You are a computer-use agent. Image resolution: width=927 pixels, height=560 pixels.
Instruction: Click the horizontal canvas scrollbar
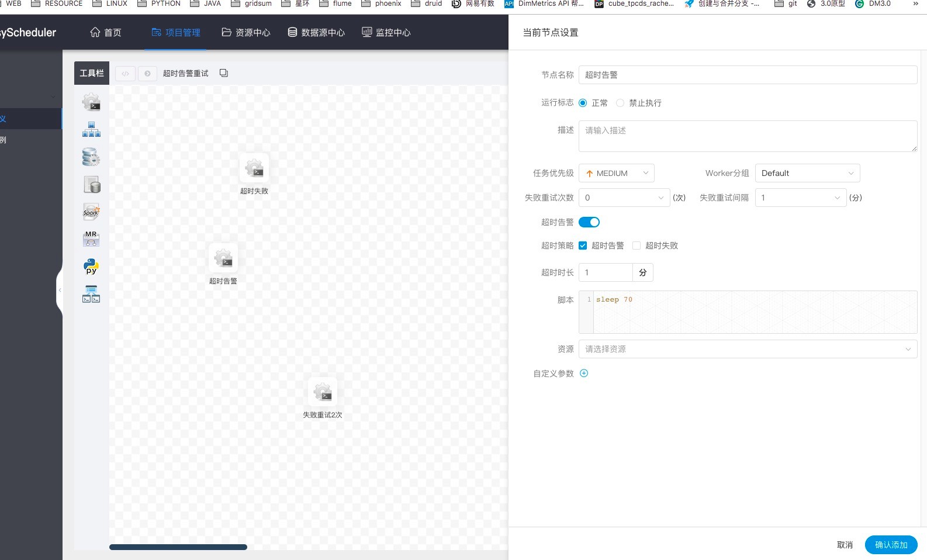click(x=178, y=547)
